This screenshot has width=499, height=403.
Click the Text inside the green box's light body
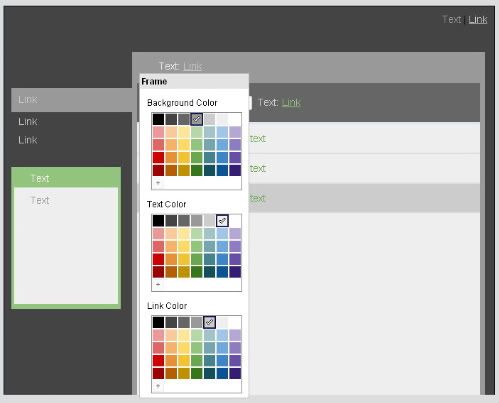coord(40,200)
